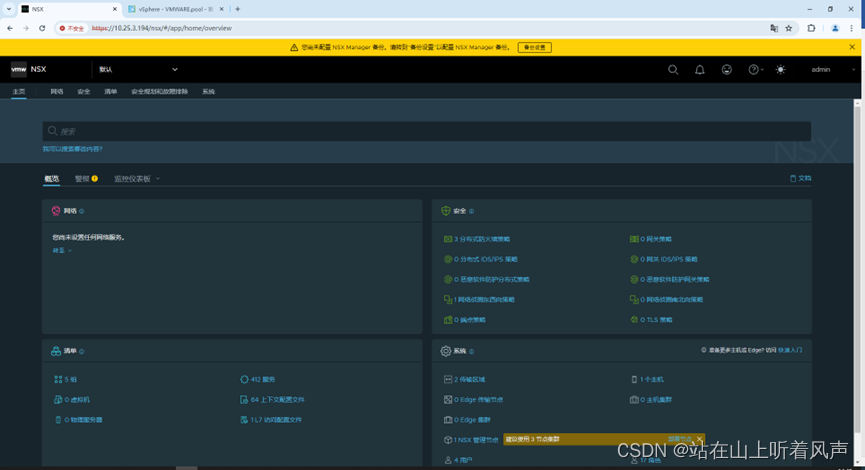Switch to the vSphere browser tab

coord(175,9)
